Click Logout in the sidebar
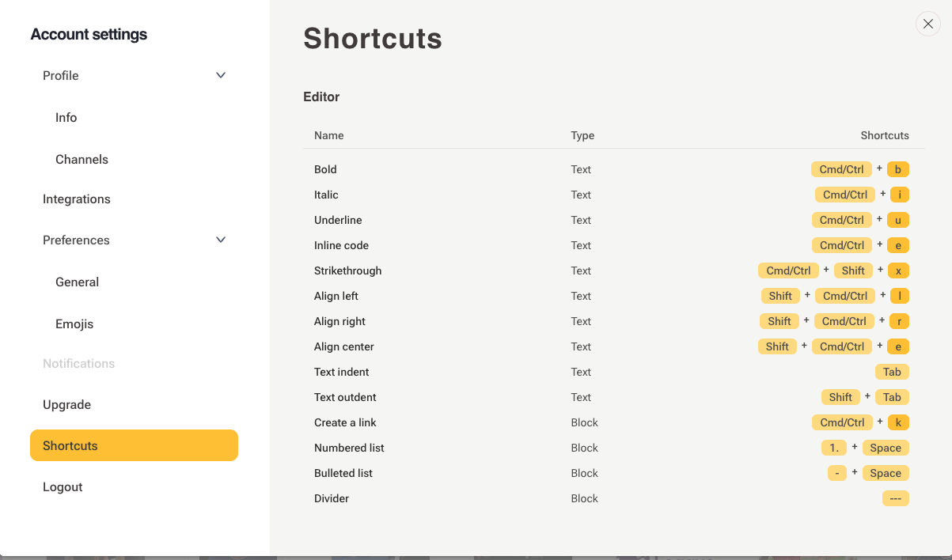The image size is (952, 560). (63, 486)
